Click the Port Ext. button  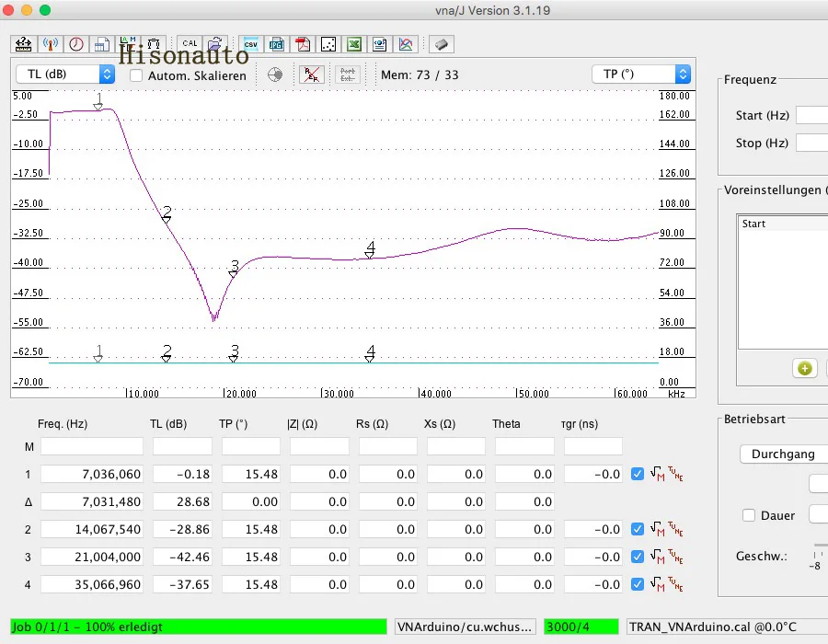point(348,75)
